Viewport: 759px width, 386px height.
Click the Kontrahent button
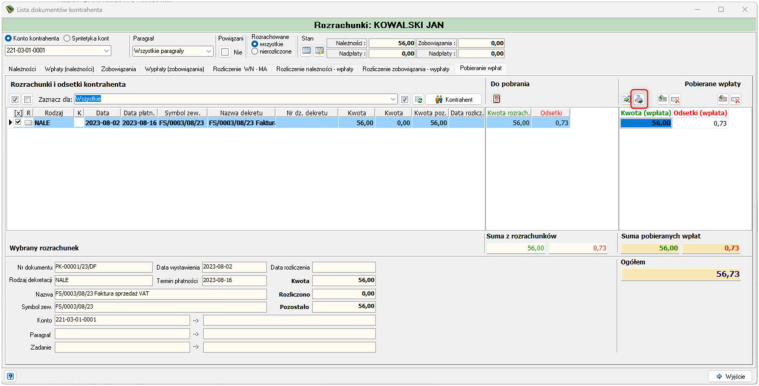click(454, 99)
